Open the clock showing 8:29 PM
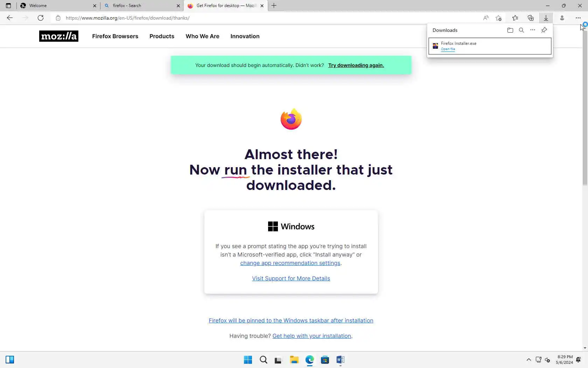Viewport: 588px width, 368px height. click(564, 360)
